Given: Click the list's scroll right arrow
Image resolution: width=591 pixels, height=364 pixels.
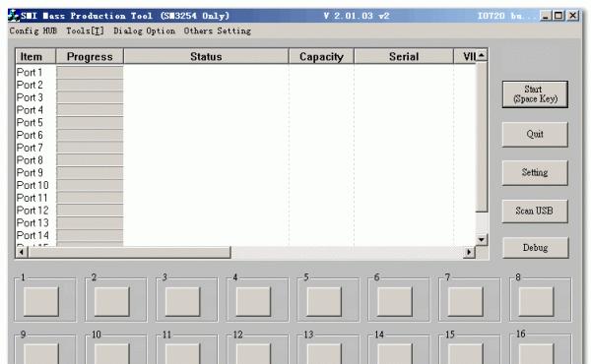Looking at the screenshot, I should click(x=469, y=252).
